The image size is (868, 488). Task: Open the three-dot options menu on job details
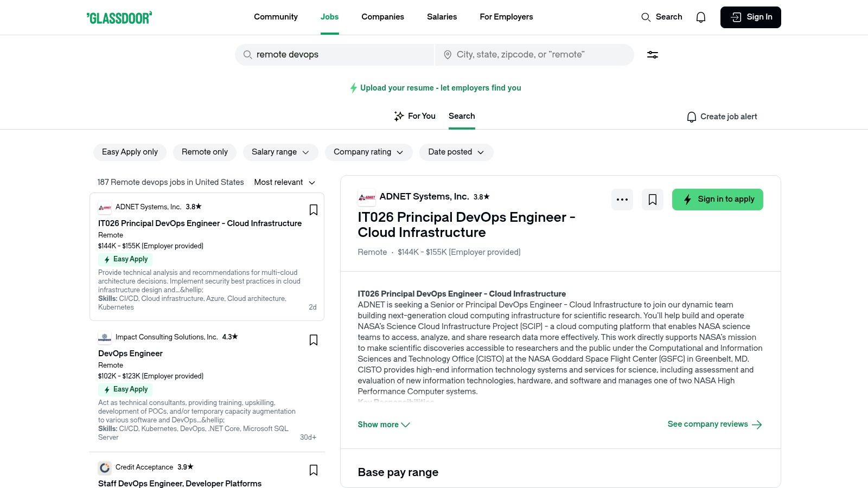tap(622, 199)
